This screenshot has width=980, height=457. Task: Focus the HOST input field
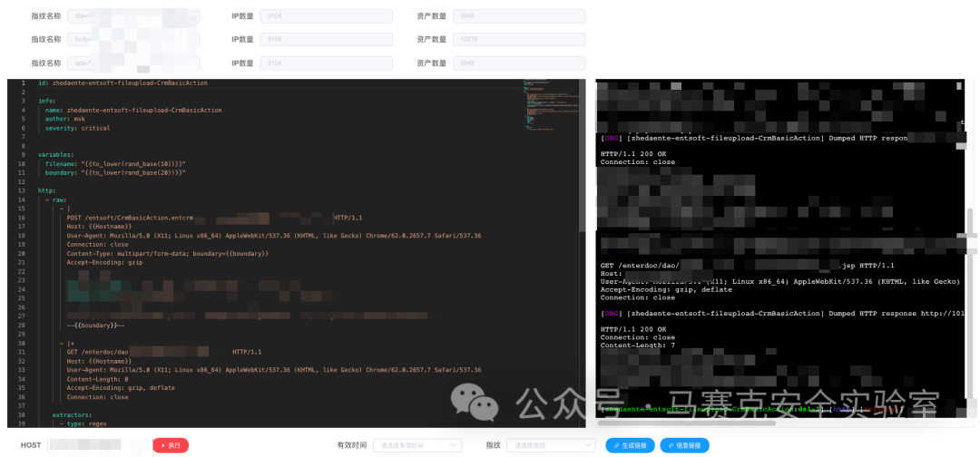(x=98, y=445)
